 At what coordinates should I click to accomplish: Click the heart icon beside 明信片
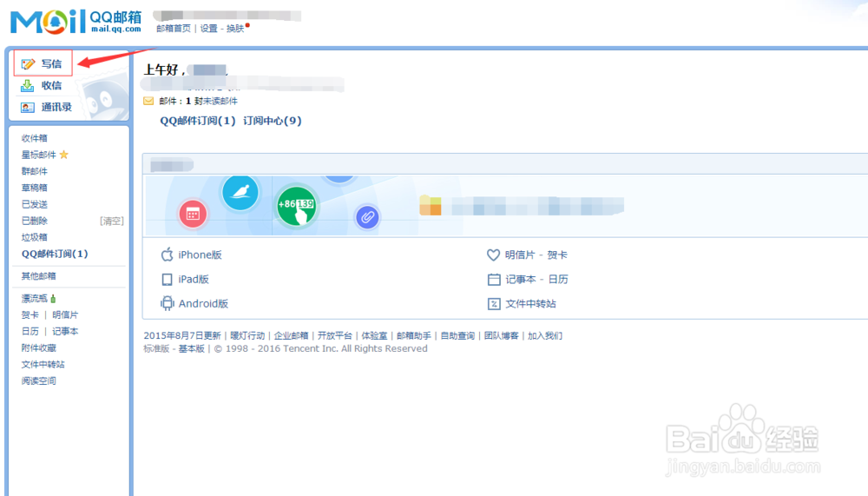pos(493,255)
